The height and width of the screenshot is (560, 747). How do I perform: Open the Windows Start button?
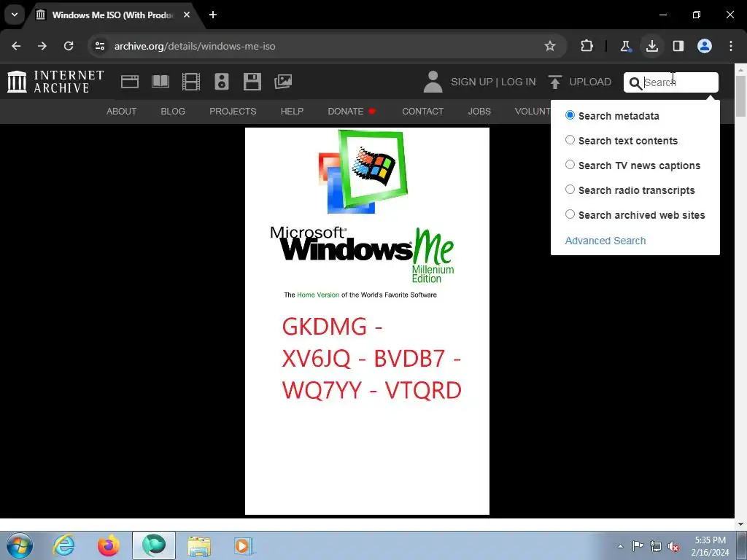[x=19, y=545]
